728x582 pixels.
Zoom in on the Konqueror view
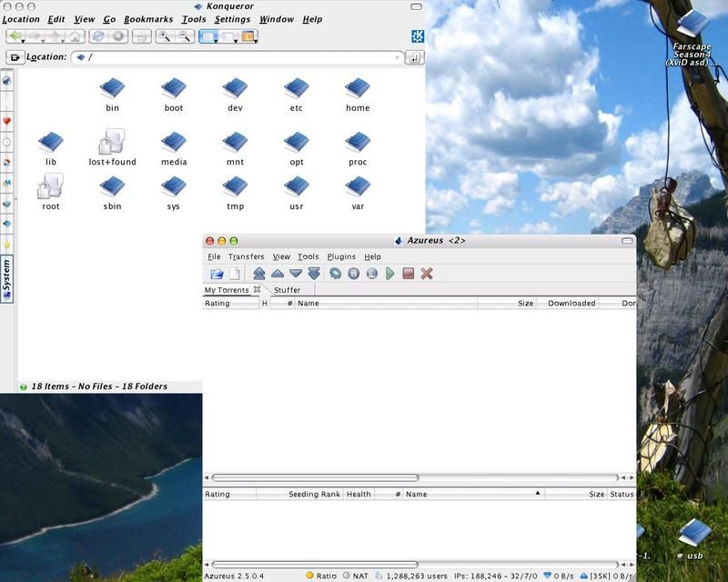pos(164,35)
